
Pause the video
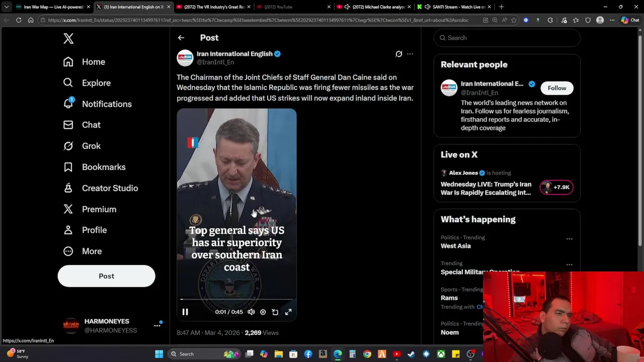pyautogui.click(x=185, y=312)
